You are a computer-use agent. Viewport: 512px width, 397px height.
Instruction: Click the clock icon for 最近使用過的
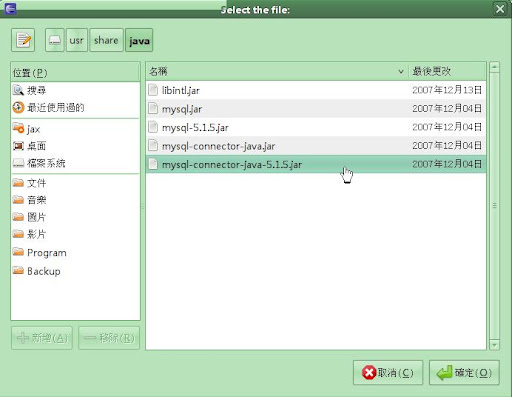(18, 107)
